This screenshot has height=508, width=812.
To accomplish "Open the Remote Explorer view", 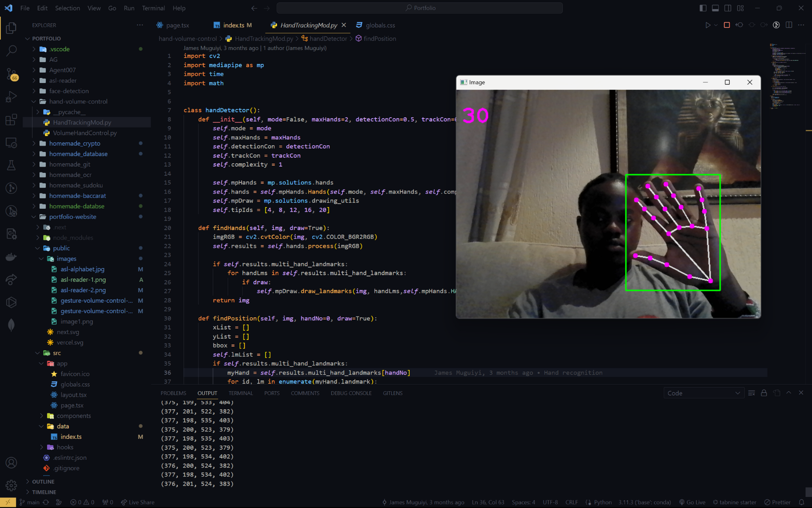I will (x=11, y=143).
